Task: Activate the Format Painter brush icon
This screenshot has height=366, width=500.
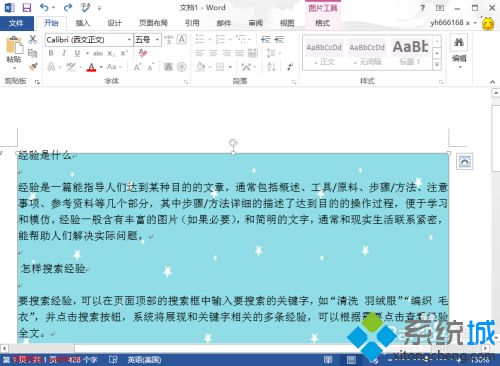Action: coord(32,67)
